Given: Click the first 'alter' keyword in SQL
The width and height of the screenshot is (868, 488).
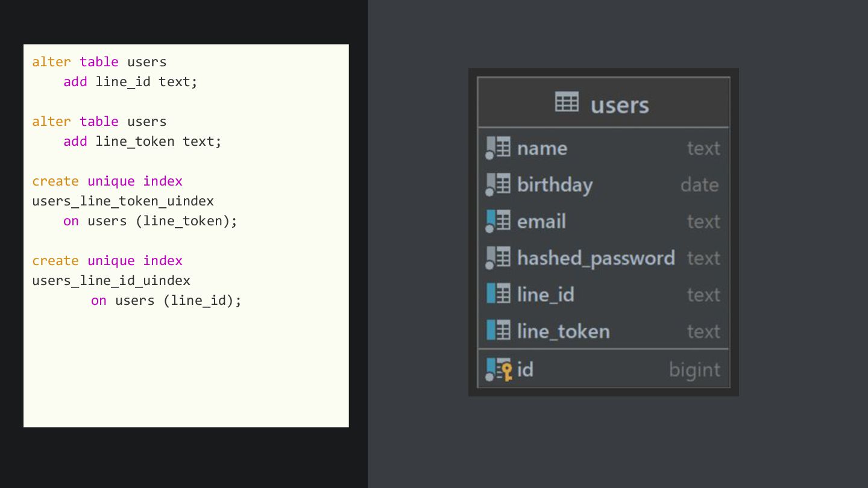Looking at the screenshot, I should point(51,61).
